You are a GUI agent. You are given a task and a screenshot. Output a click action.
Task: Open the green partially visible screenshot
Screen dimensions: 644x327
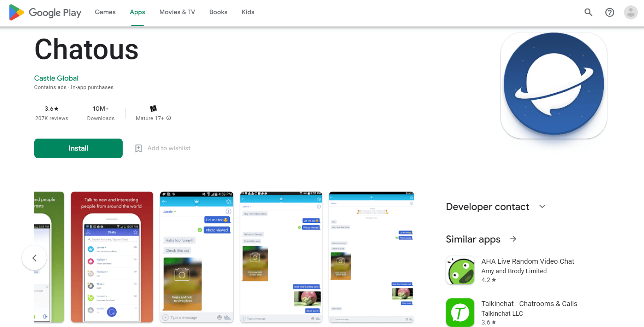(x=49, y=257)
